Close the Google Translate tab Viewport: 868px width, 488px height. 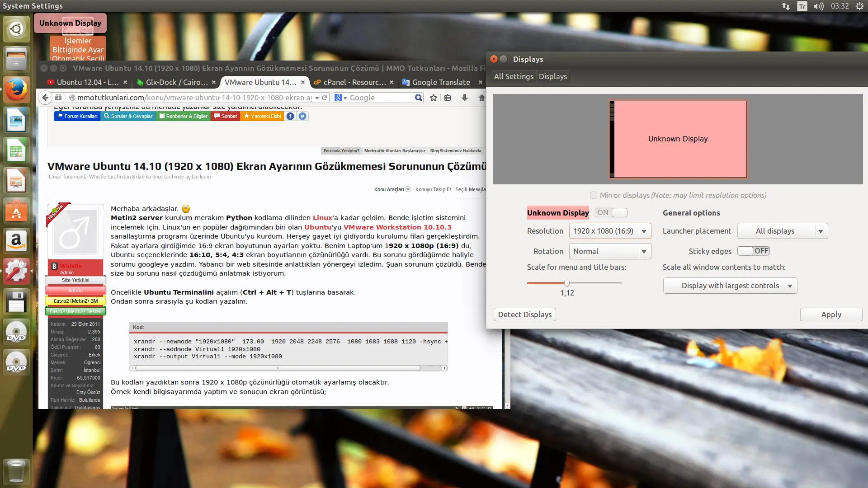(480, 82)
